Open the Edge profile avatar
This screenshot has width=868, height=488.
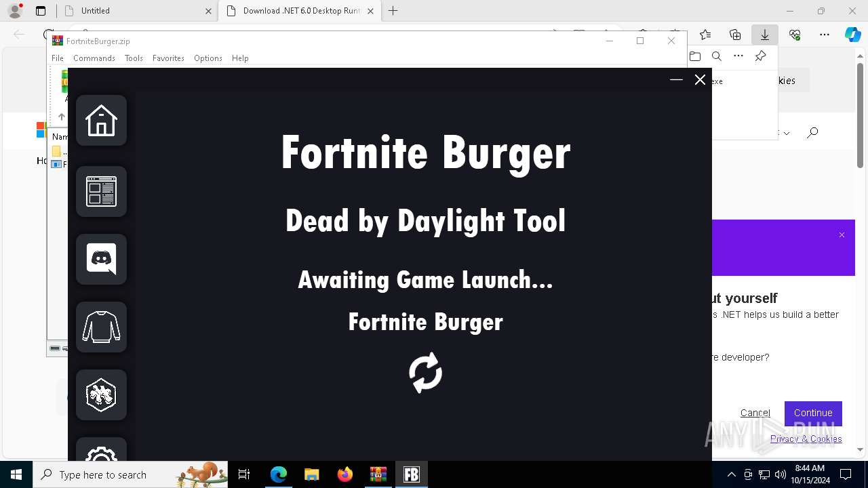point(14,11)
